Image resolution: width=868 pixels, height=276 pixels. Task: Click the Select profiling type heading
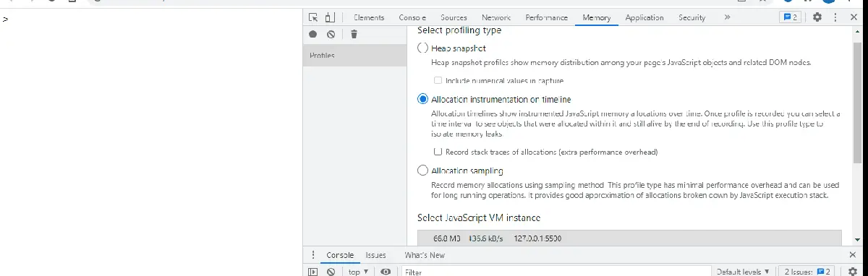[x=459, y=30]
